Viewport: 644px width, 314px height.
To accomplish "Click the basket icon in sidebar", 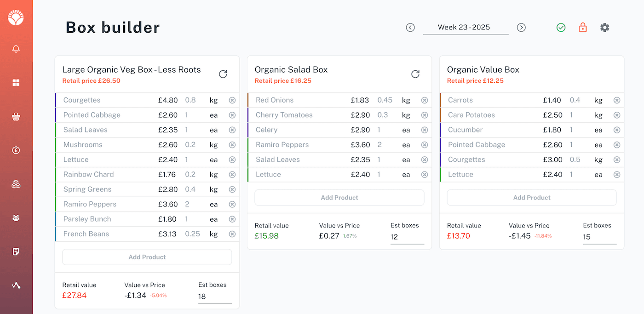I will 16,117.
